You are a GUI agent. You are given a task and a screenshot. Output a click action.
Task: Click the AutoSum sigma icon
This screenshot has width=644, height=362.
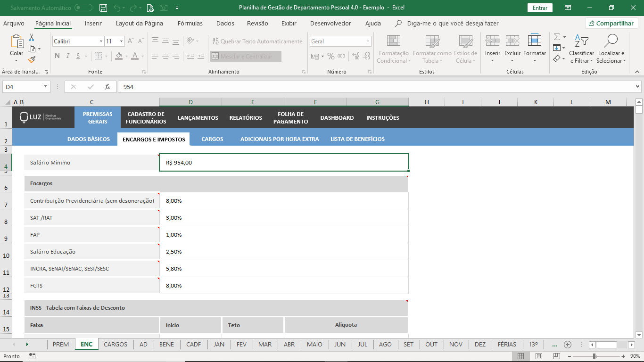pos(557,37)
